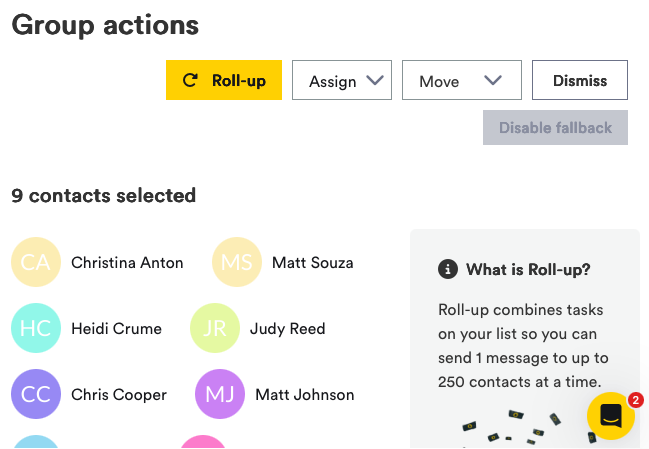Open the Assign dropdown

click(x=342, y=80)
